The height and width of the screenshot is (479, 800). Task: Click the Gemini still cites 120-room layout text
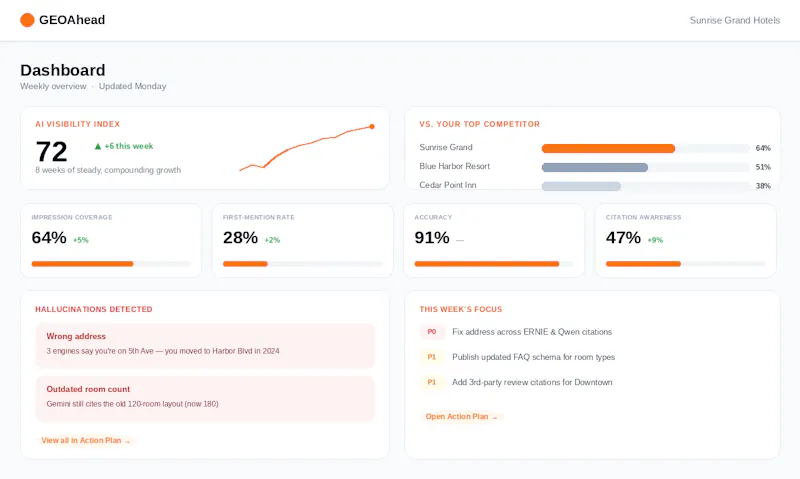[133, 404]
